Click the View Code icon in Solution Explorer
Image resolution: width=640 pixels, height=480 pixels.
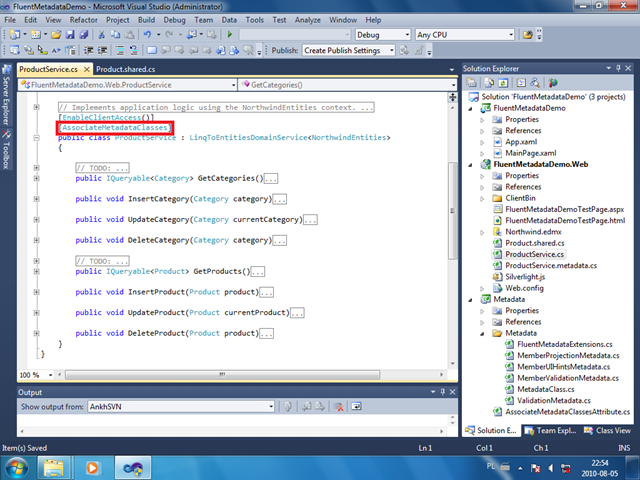[x=521, y=83]
